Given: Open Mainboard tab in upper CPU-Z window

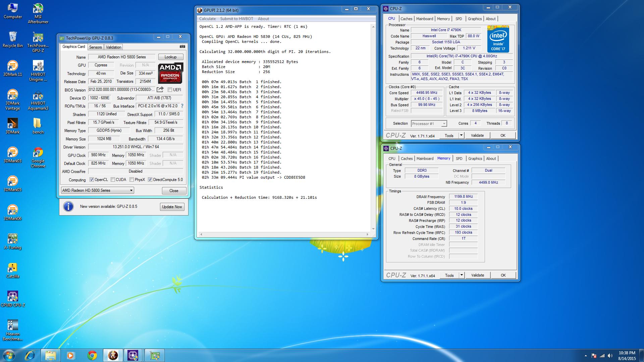Looking at the screenshot, I should (x=425, y=19).
